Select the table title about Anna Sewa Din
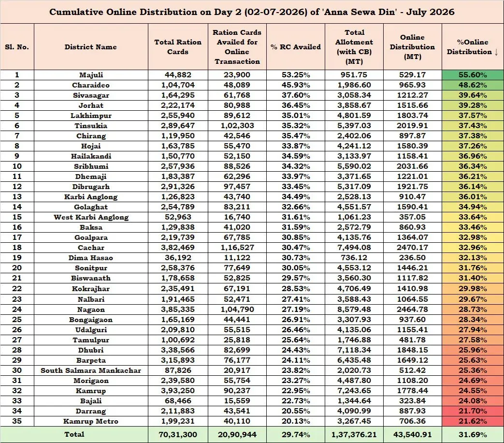 point(252,12)
